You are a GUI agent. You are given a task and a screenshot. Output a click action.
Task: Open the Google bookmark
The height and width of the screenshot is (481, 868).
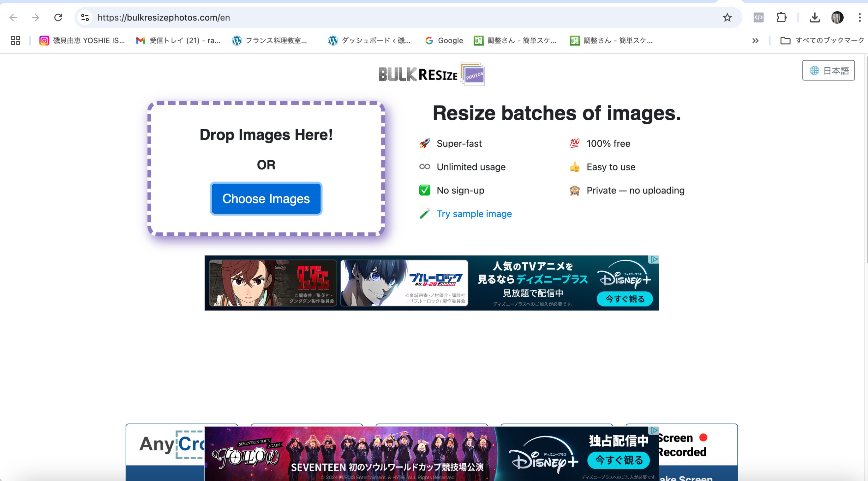tap(444, 40)
